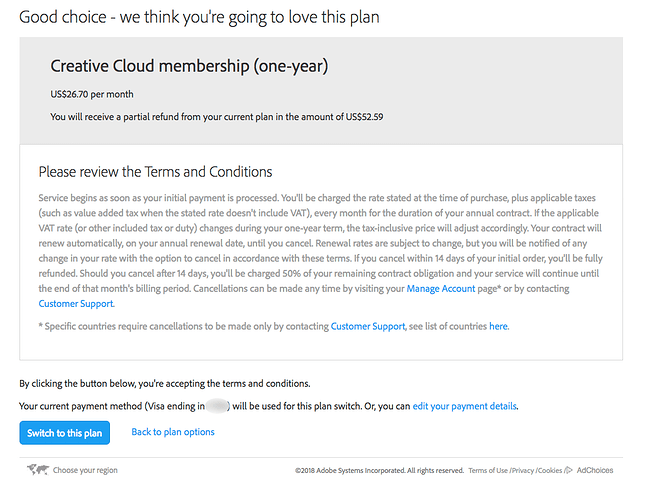Image resolution: width=652 pixels, height=500 pixels.
Task: Select Choose your region text
Action: pos(85,470)
